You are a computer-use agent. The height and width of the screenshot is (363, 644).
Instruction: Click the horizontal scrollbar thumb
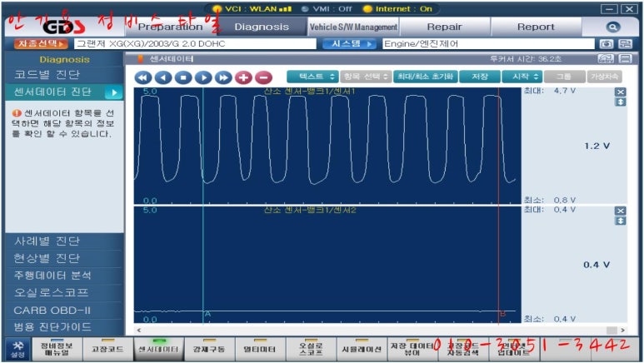pyautogui.click(x=612, y=330)
